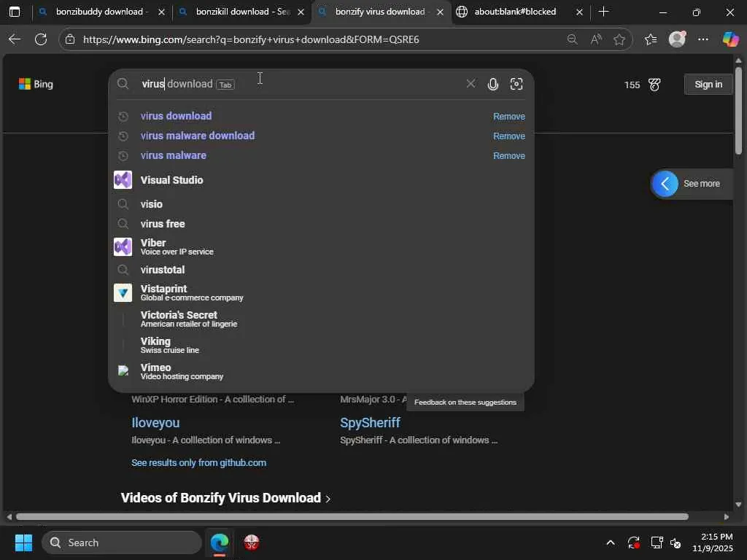
Task: Select the virustotal suggestion
Action: 321,270
